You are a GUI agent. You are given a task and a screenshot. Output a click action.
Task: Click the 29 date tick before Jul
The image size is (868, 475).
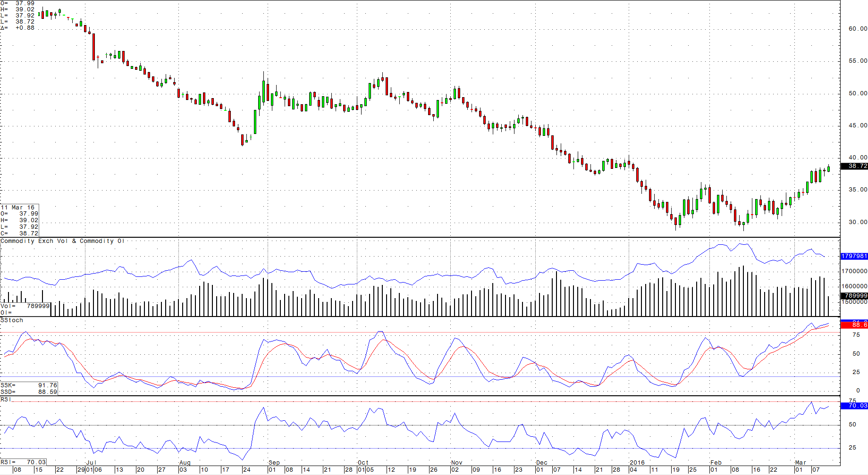(81, 470)
